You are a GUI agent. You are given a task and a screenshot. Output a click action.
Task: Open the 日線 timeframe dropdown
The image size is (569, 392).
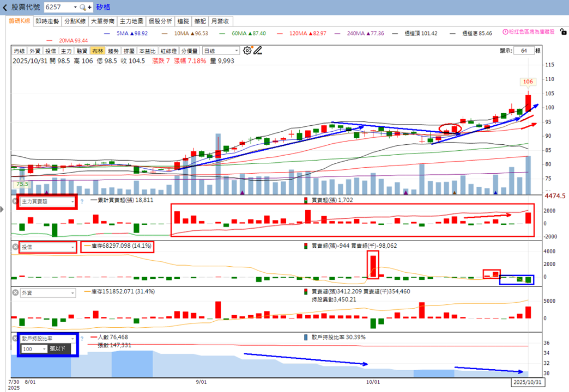[x=221, y=51]
